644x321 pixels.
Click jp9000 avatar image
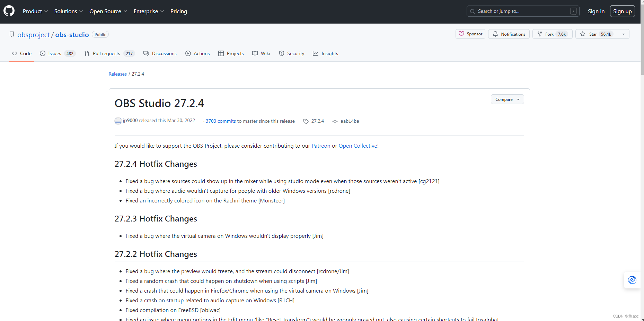[x=118, y=121]
